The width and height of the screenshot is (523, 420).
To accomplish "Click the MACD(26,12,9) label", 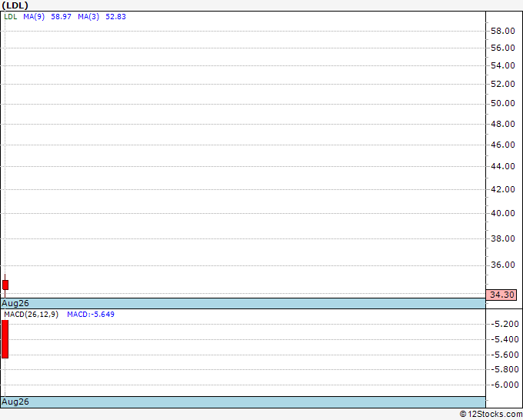I will (x=32, y=315).
